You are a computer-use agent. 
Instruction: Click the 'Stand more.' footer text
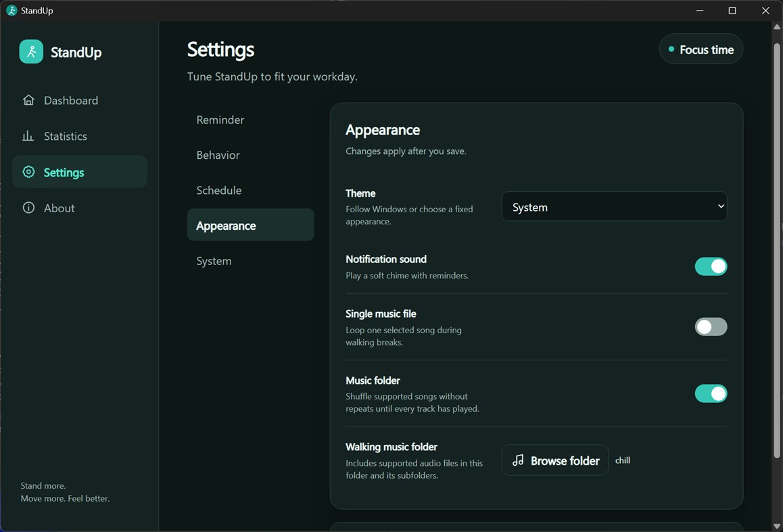[43, 485]
